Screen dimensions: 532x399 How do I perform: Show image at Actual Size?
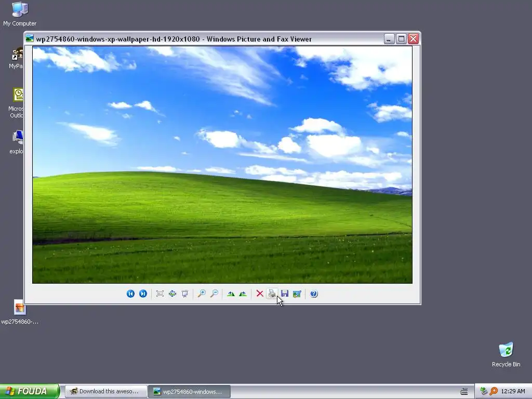point(172,294)
